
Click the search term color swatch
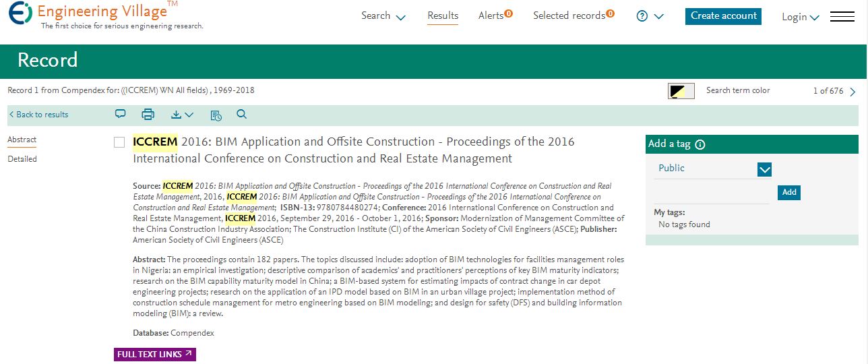pyautogui.click(x=681, y=91)
